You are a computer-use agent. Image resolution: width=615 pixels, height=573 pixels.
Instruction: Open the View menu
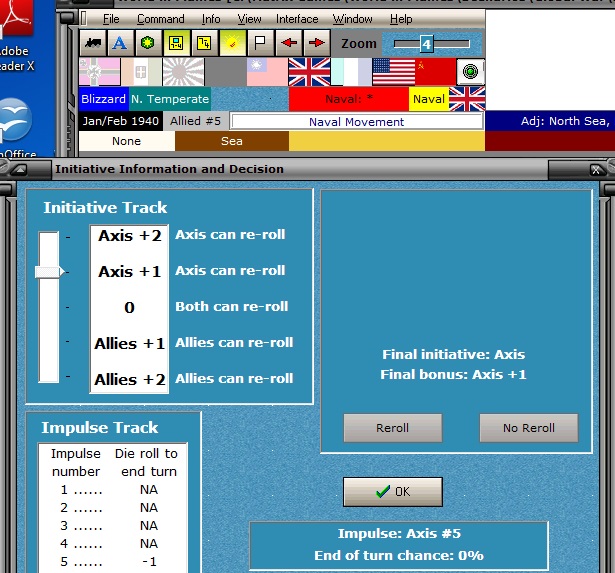[249, 19]
